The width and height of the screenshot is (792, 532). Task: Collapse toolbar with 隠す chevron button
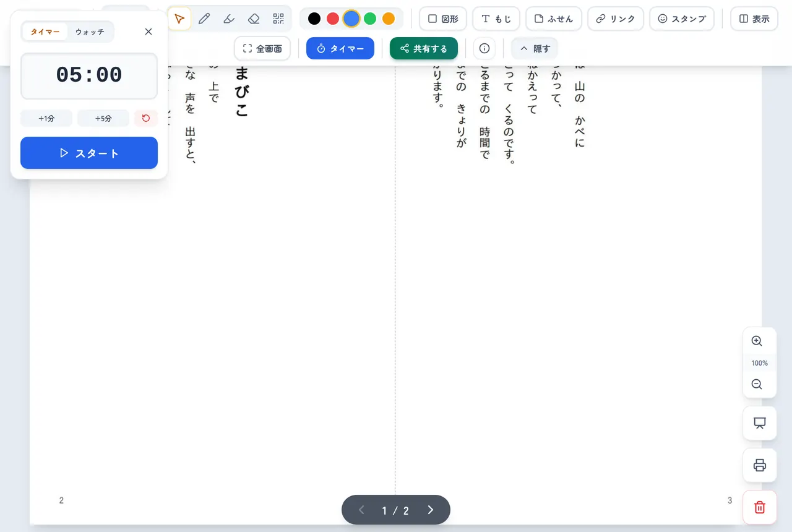(535, 48)
